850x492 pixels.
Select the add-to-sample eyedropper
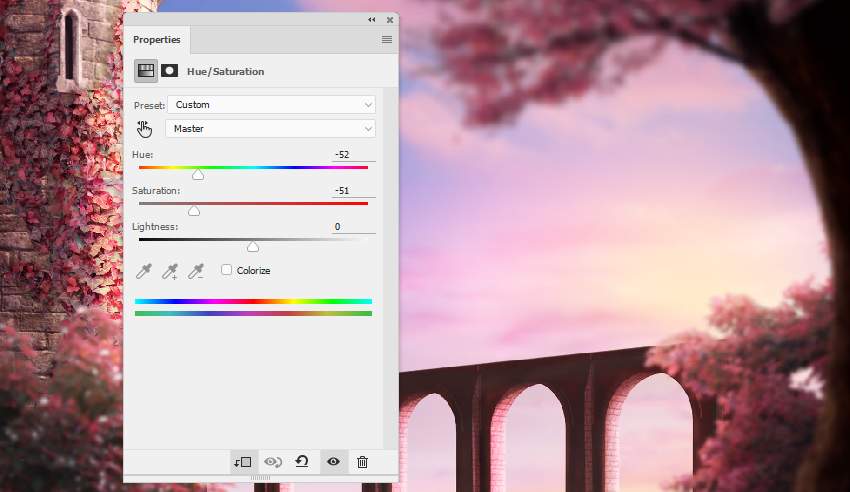click(x=170, y=270)
